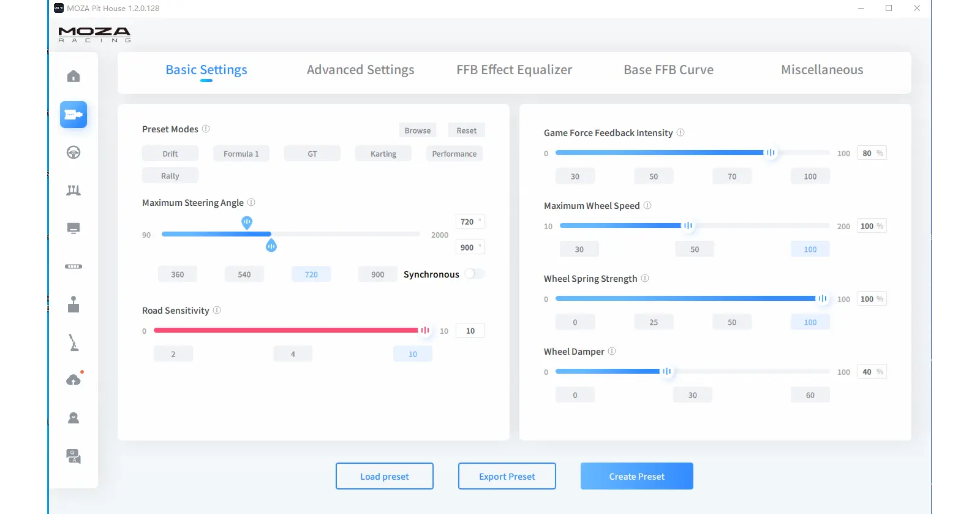980x514 pixels.
Task: Select the Formula 1 preset mode
Action: click(241, 154)
